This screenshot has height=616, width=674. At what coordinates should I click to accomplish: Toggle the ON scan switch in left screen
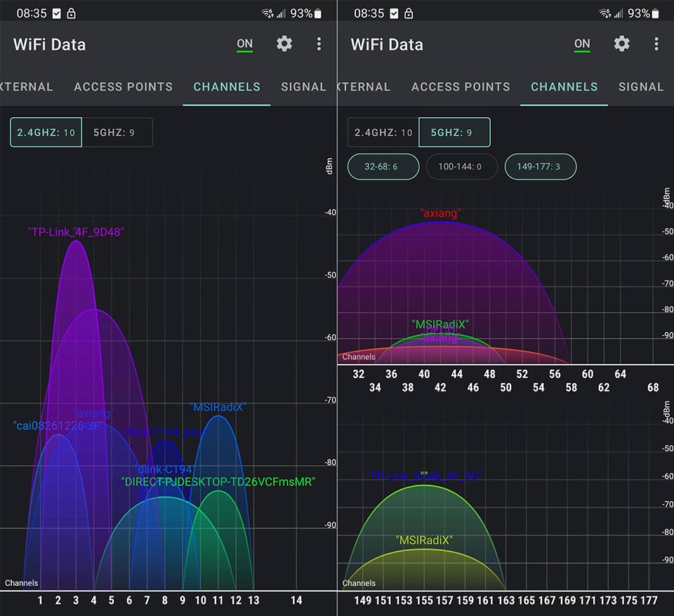coord(244,44)
